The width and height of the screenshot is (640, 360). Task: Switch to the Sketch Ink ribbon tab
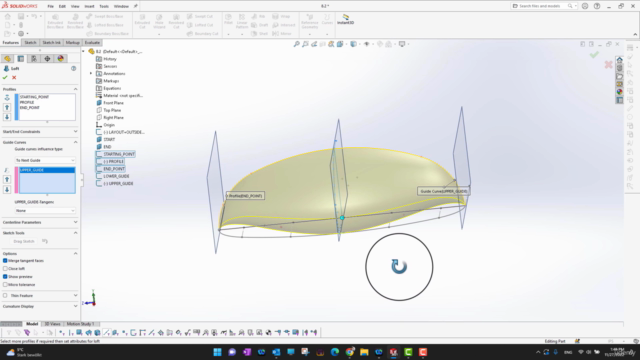[x=51, y=42]
